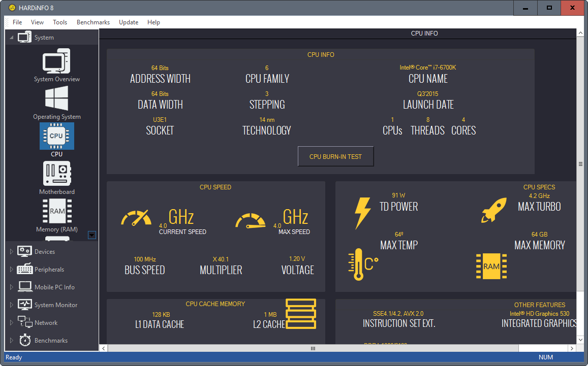Click the rocket Max Turbo icon

point(493,211)
